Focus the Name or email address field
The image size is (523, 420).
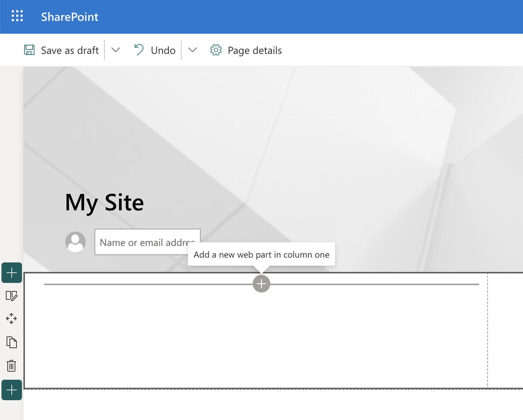(147, 242)
